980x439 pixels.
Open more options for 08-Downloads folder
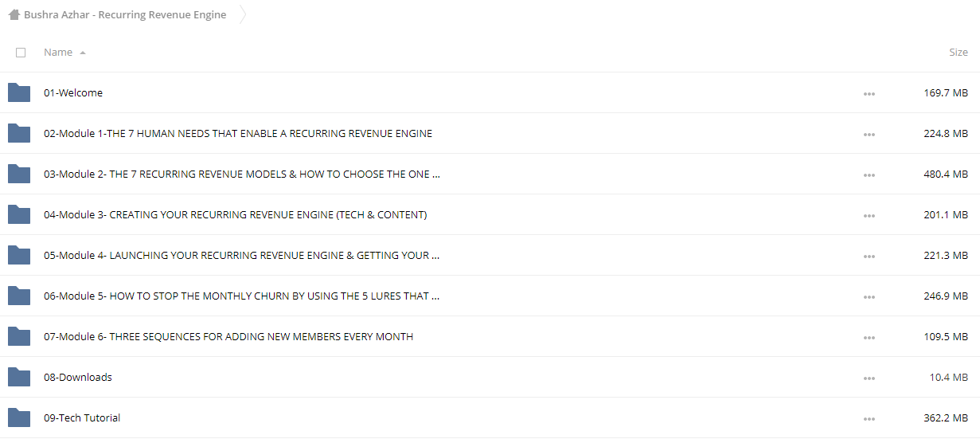click(869, 378)
